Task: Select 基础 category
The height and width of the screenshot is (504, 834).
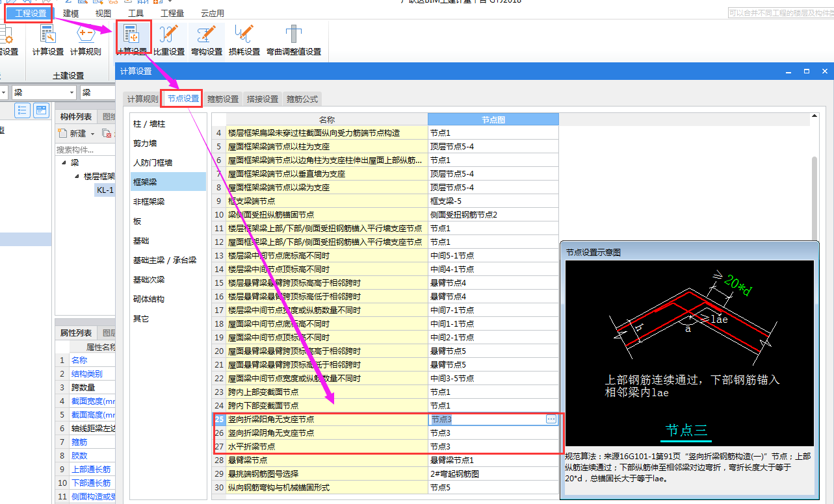Action: click(168, 240)
